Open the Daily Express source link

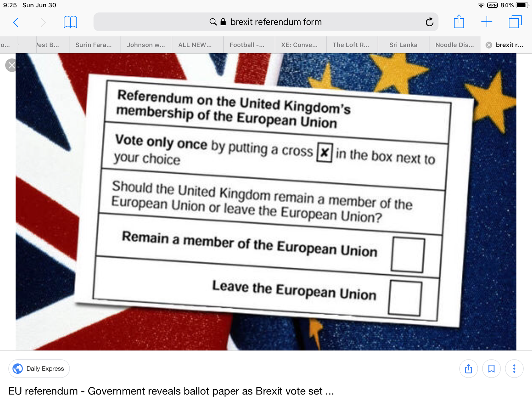pyautogui.click(x=39, y=369)
